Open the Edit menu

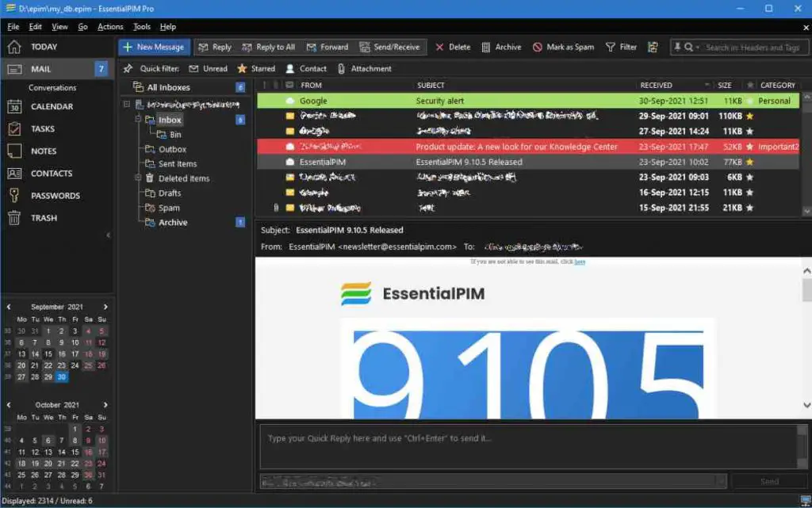point(35,27)
